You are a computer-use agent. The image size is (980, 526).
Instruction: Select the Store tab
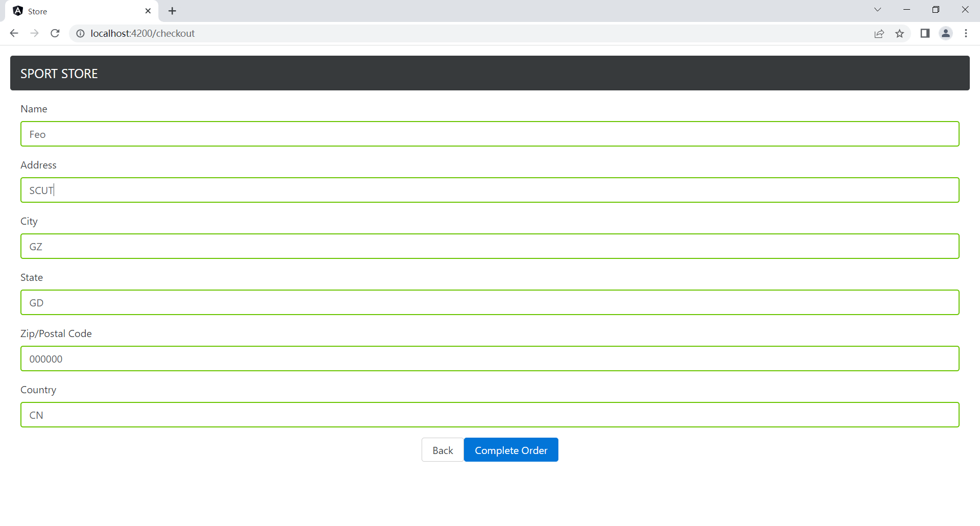pos(82,11)
